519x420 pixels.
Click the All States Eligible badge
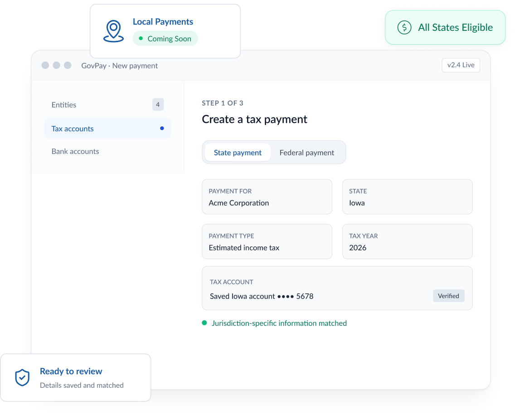(x=445, y=28)
